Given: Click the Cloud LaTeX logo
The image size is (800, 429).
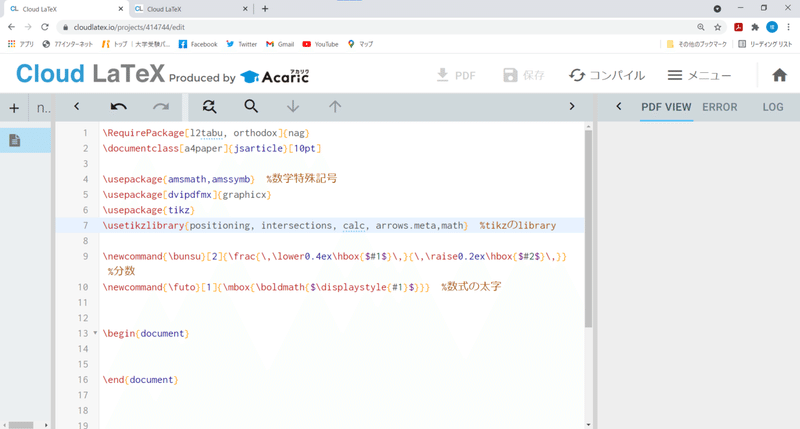Looking at the screenshot, I should (90, 74).
